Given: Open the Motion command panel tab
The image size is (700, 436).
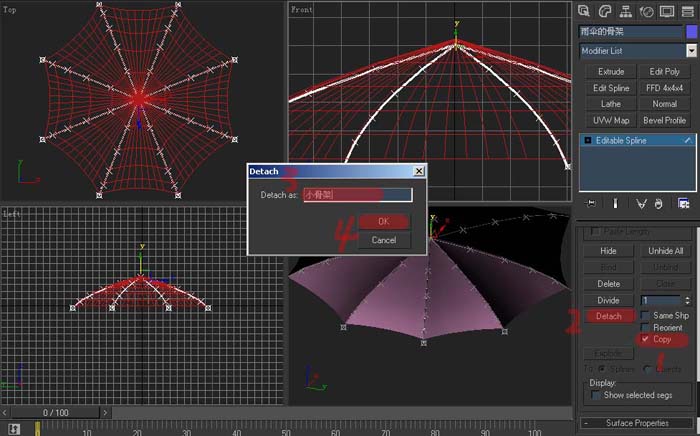Looking at the screenshot, I should (x=646, y=11).
